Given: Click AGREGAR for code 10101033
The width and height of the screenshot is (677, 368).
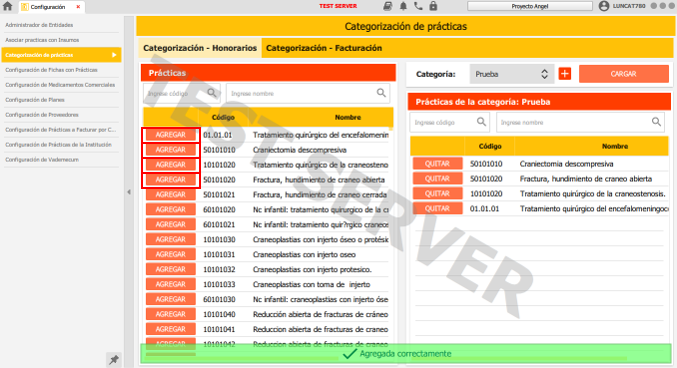Looking at the screenshot, I should 171,284.
